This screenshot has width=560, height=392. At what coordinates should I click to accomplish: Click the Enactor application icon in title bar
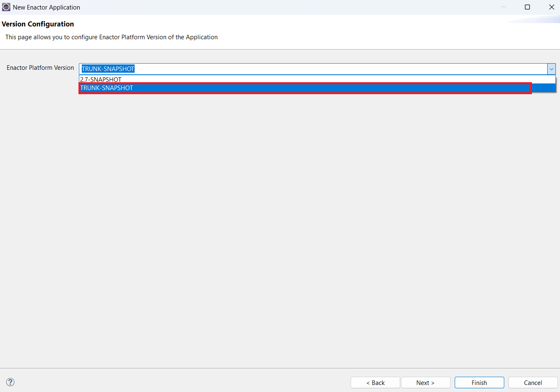pyautogui.click(x=6, y=7)
